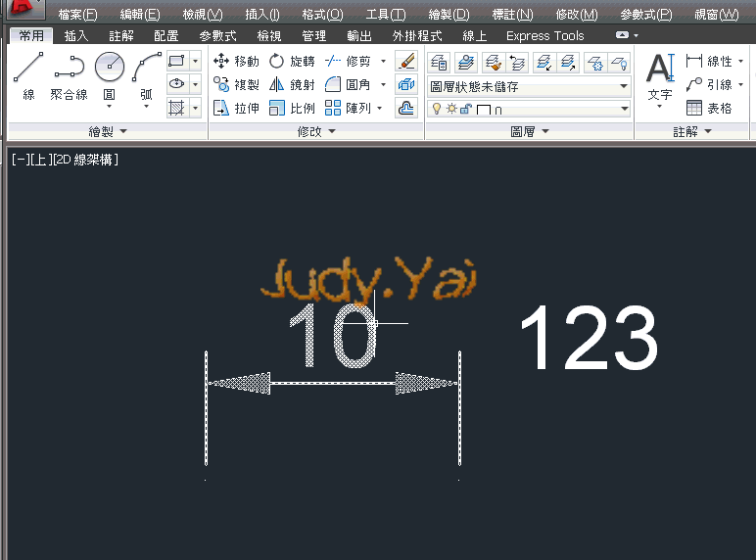Image resolution: width=756 pixels, height=560 pixels.
Task: Select the Leader (引線) tool
Action: (x=710, y=85)
